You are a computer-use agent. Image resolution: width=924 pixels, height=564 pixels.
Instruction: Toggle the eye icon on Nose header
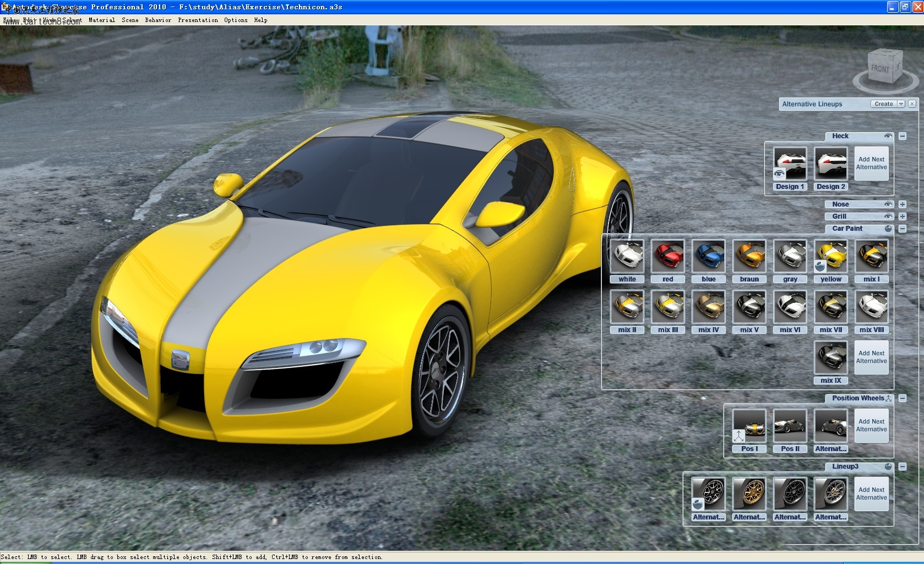(x=888, y=204)
